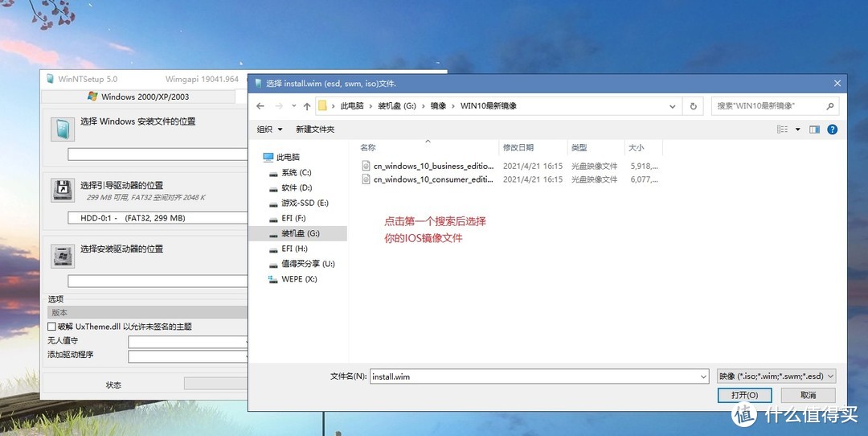Click business edition ISO file icon
Screen dimensions: 868x436
pyautogui.click(x=366, y=166)
